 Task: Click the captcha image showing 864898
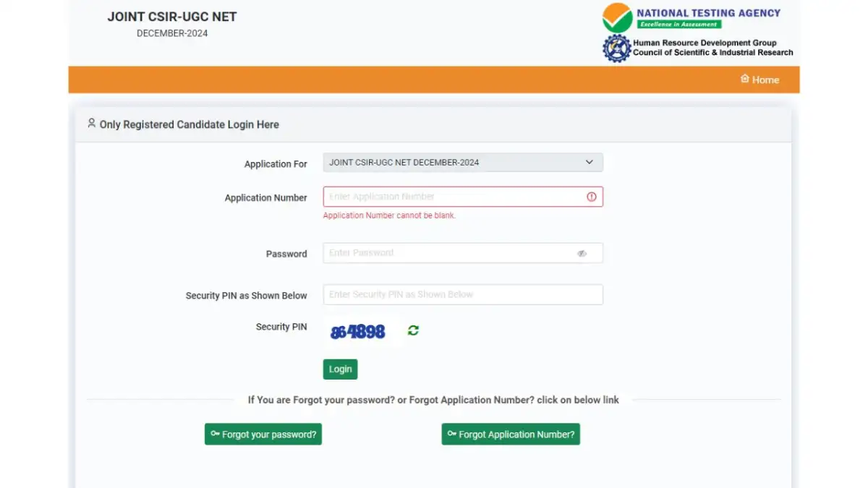(357, 330)
